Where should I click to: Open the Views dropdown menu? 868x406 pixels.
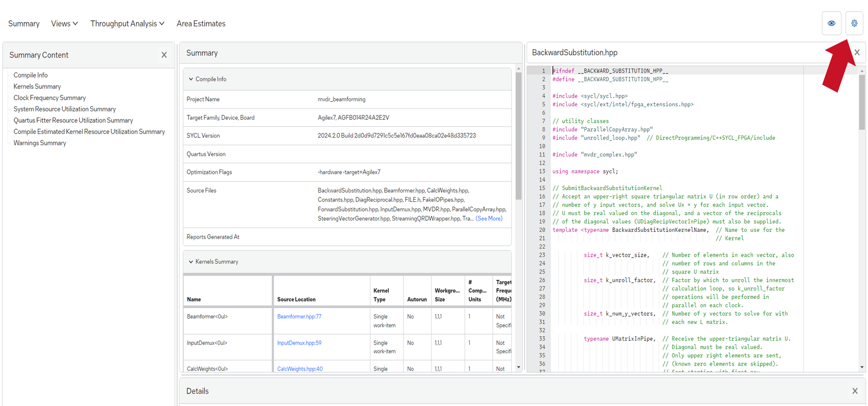coord(64,24)
